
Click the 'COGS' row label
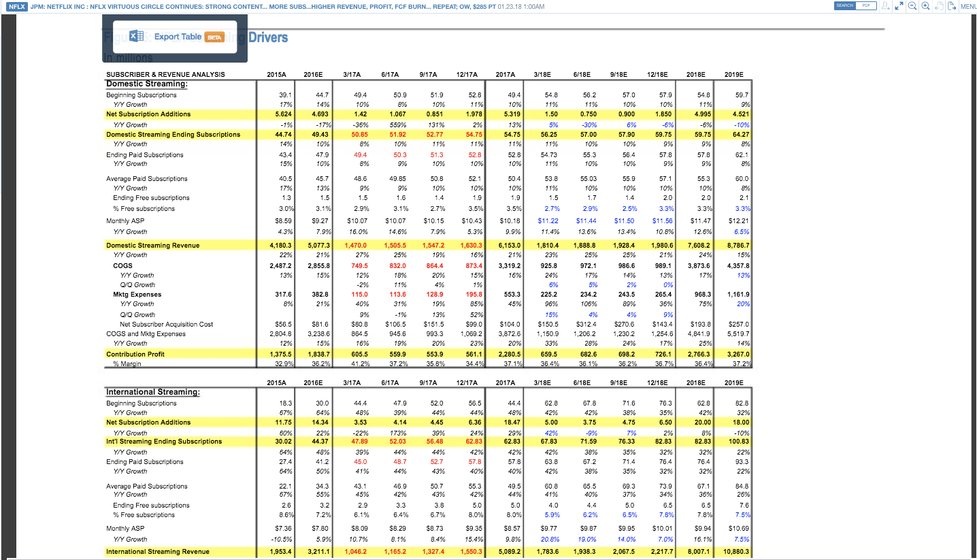pos(122,265)
